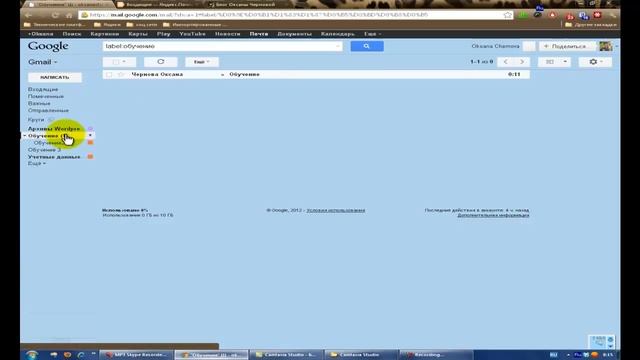Screen dimensions: 640x360
Task: Switch to the Яндекс Почта browser tab
Action: [x=158, y=4]
